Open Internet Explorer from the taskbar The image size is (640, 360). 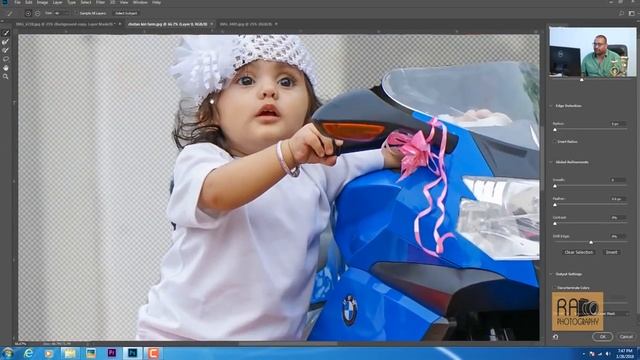pyautogui.click(x=28, y=353)
